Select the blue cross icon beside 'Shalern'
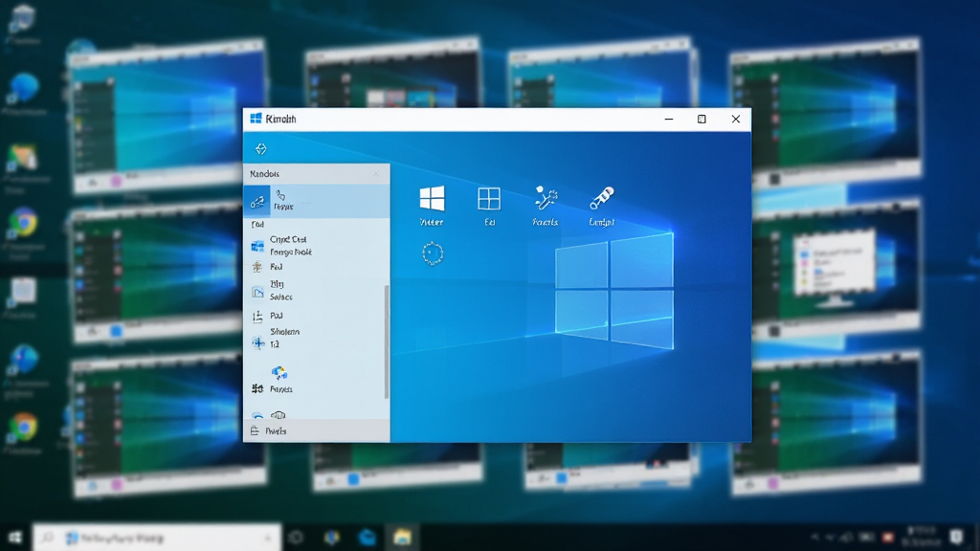Image resolution: width=980 pixels, height=551 pixels. pos(258,342)
